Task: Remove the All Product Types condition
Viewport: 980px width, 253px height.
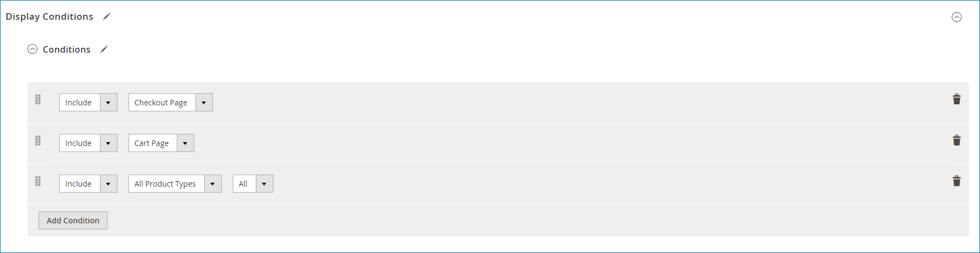Action: point(956,181)
